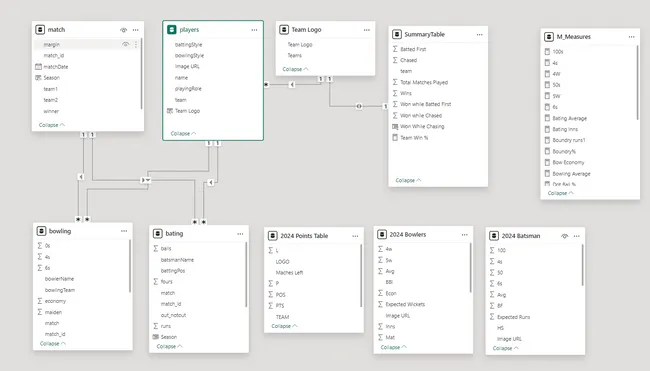Viewport: 650px width, 371px height.
Task: Click the match table scrollbar
Action: [x=141, y=74]
